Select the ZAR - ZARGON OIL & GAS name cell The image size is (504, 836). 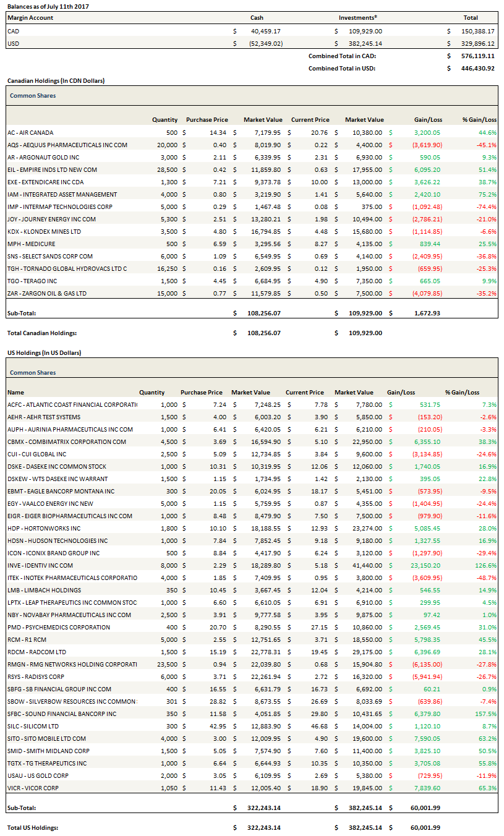point(47,293)
